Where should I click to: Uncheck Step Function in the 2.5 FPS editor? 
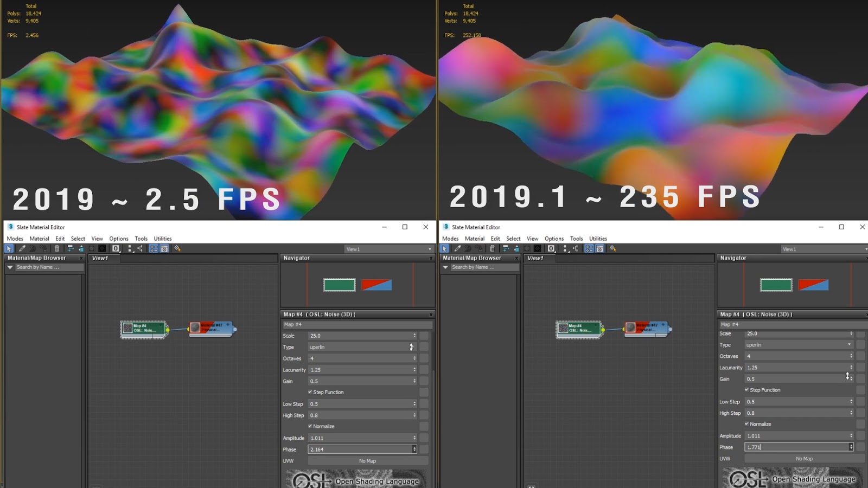click(x=310, y=392)
